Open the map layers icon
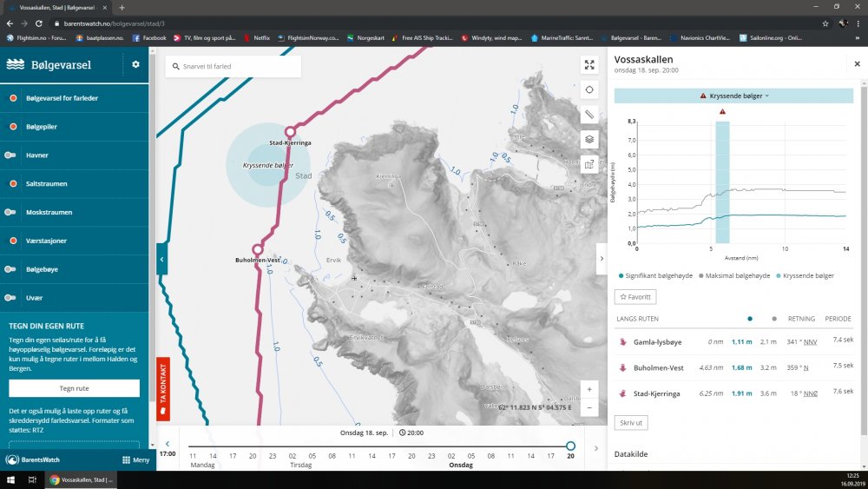This screenshot has height=489, width=868. pos(589,139)
